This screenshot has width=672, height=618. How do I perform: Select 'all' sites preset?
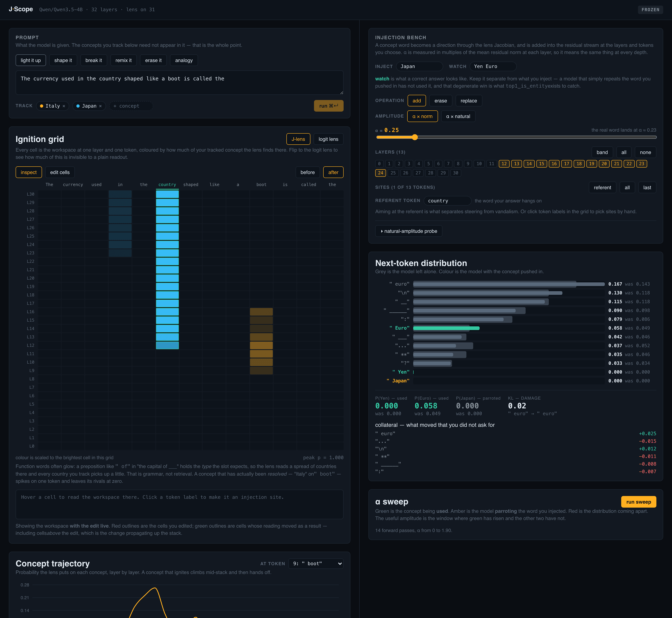627,188
